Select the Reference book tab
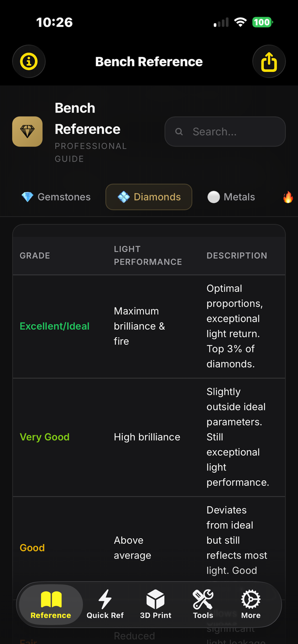Image resolution: width=298 pixels, height=644 pixels. pyautogui.click(x=51, y=604)
